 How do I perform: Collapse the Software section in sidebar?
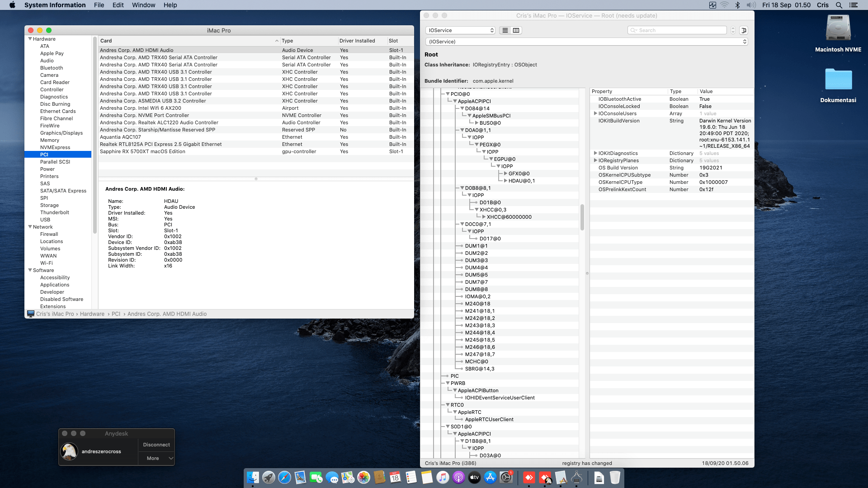coord(30,270)
